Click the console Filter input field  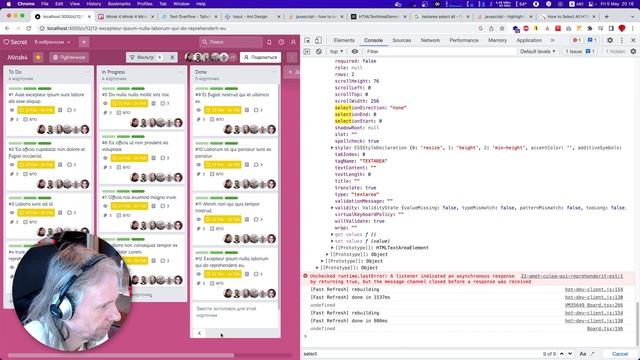coord(439,51)
